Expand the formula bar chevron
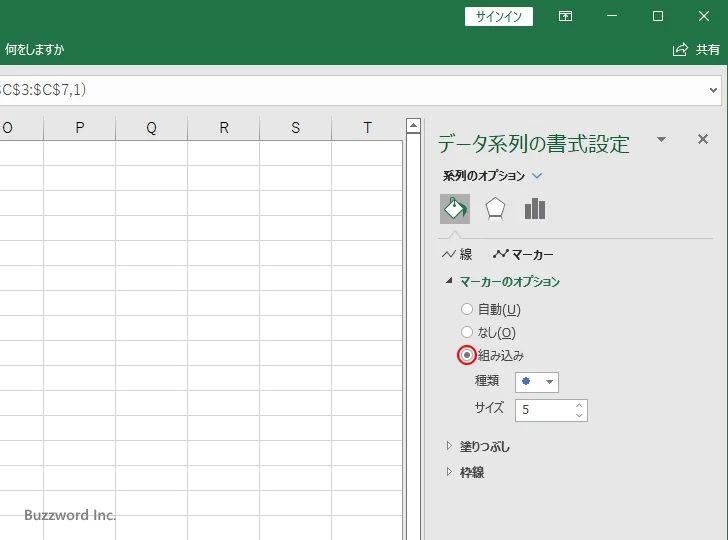Image resolution: width=728 pixels, height=540 pixels. click(x=713, y=90)
